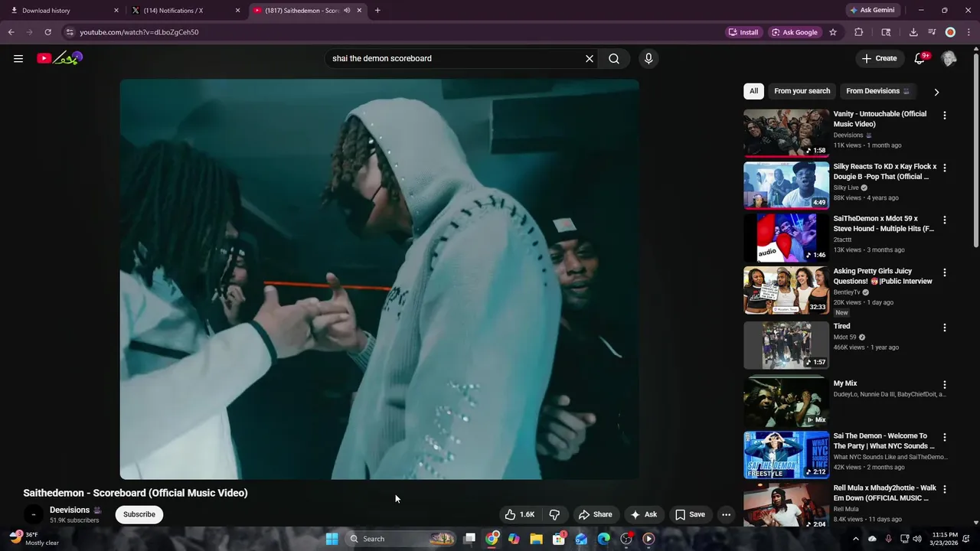Open more options for Asking Pretty Girls video
This screenshot has height=551, width=980.
tap(944, 272)
